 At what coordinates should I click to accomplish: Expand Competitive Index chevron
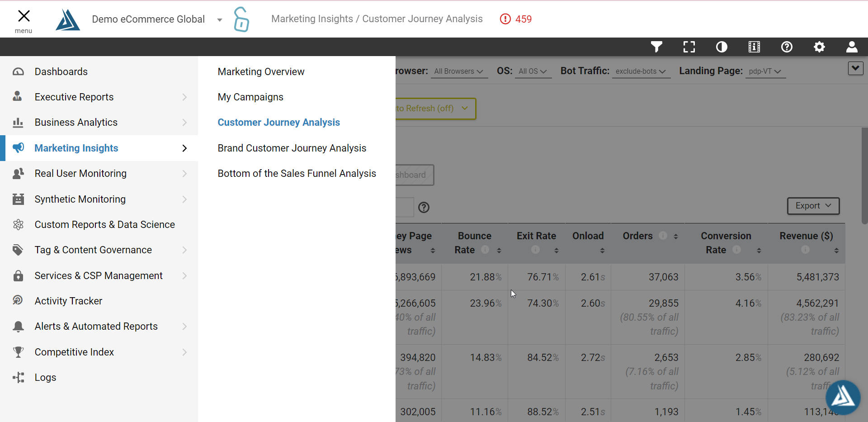point(184,352)
